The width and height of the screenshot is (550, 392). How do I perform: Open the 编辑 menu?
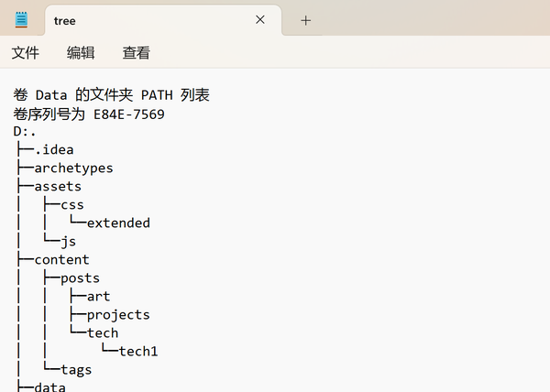pyautogui.click(x=81, y=53)
